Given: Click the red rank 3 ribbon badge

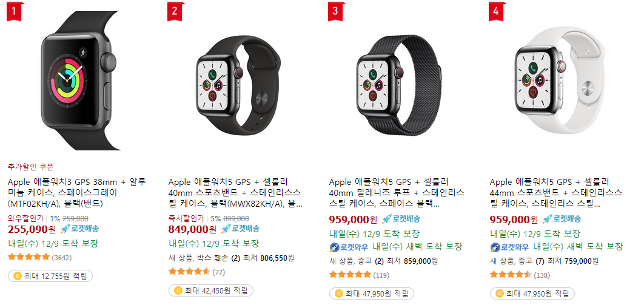Looking at the screenshot, I should [337, 11].
